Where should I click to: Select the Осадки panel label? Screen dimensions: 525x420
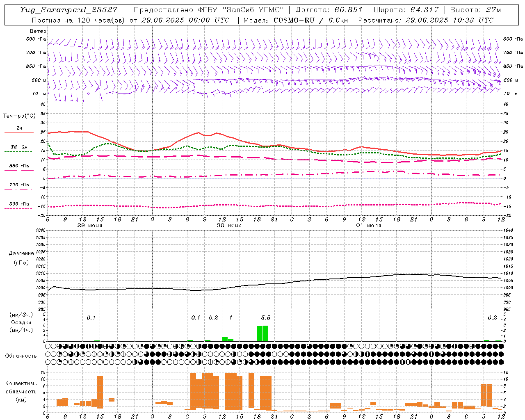[x=21, y=322]
